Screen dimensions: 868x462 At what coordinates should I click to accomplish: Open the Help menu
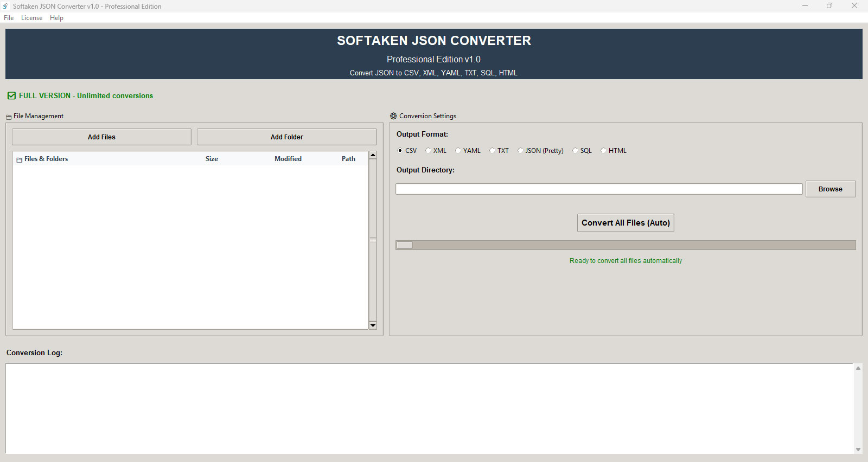click(56, 18)
